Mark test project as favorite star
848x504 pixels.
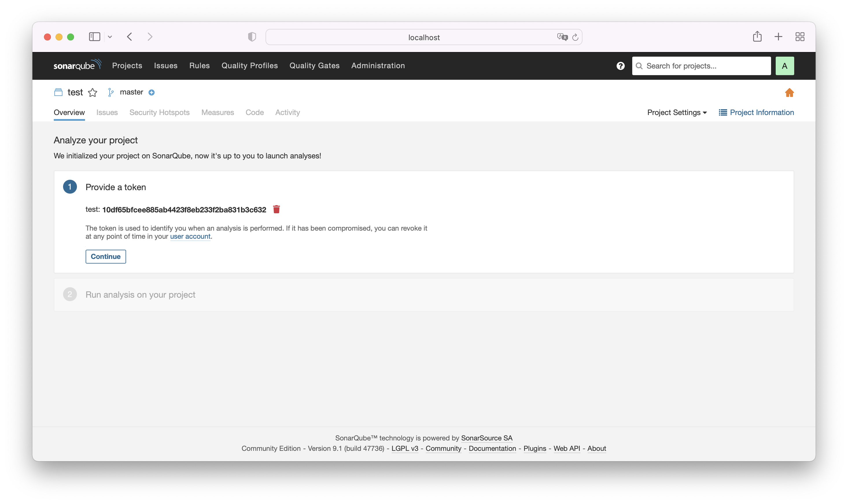coord(93,92)
